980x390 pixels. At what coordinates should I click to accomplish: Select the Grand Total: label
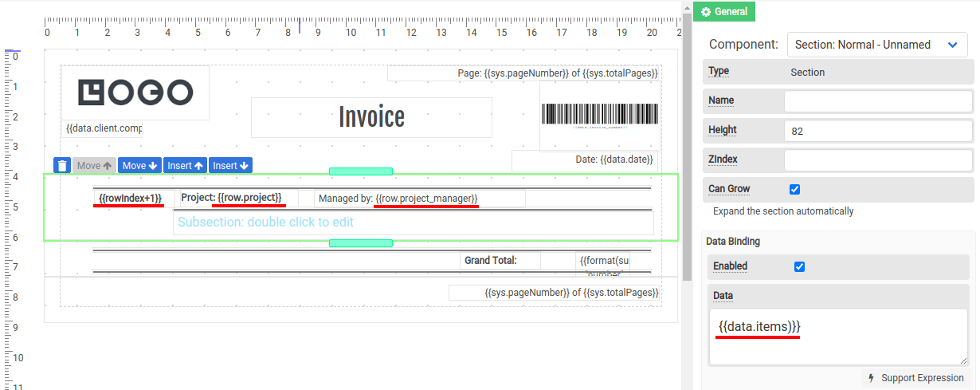pos(500,261)
